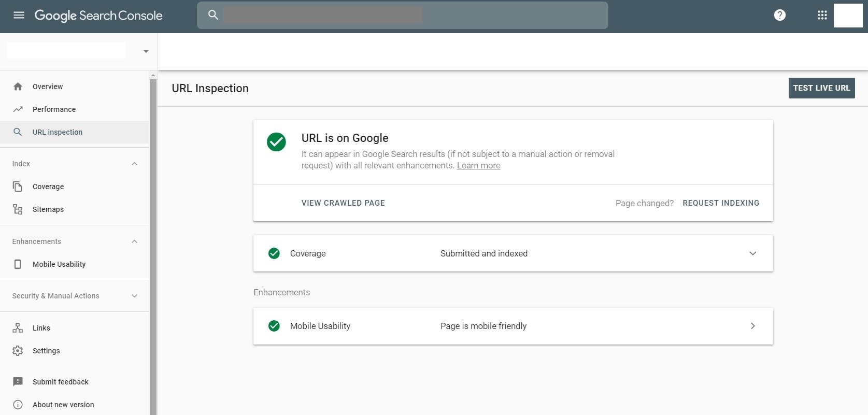This screenshot has width=868, height=415.
Task: Click the Performance trend-line icon
Action: pos(18,109)
